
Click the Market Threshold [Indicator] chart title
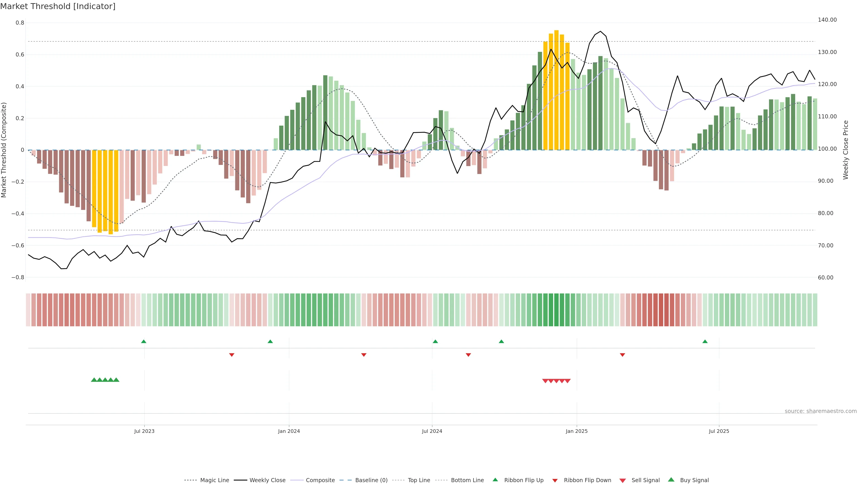58,6
